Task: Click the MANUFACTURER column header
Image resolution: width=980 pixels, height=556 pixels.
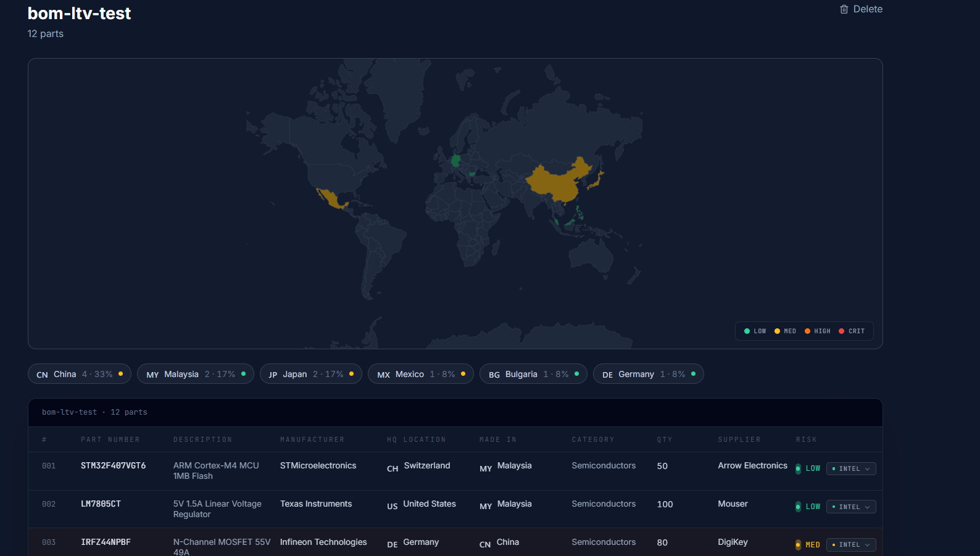Action: 312,440
